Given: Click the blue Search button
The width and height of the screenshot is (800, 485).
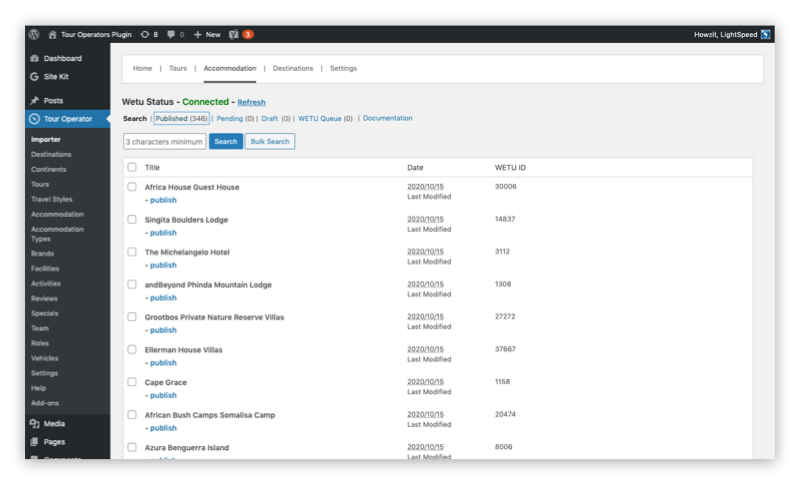Looking at the screenshot, I should [x=226, y=141].
